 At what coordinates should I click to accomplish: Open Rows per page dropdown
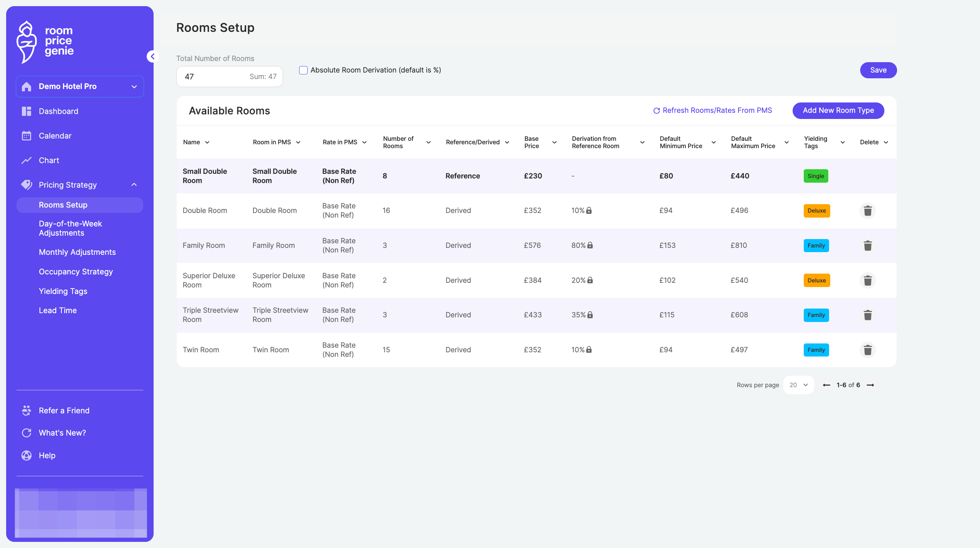(x=798, y=385)
